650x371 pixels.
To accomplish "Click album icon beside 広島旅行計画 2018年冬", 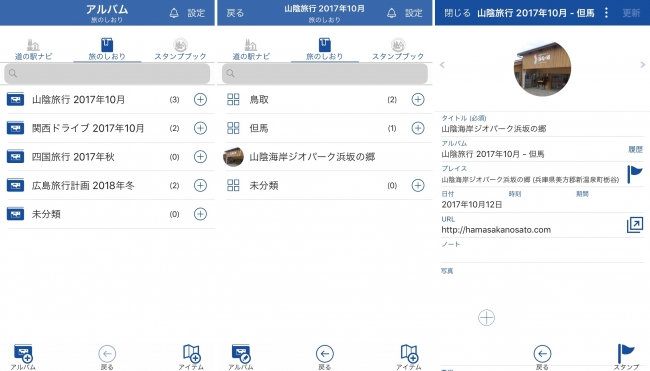I will click(x=15, y=185).
